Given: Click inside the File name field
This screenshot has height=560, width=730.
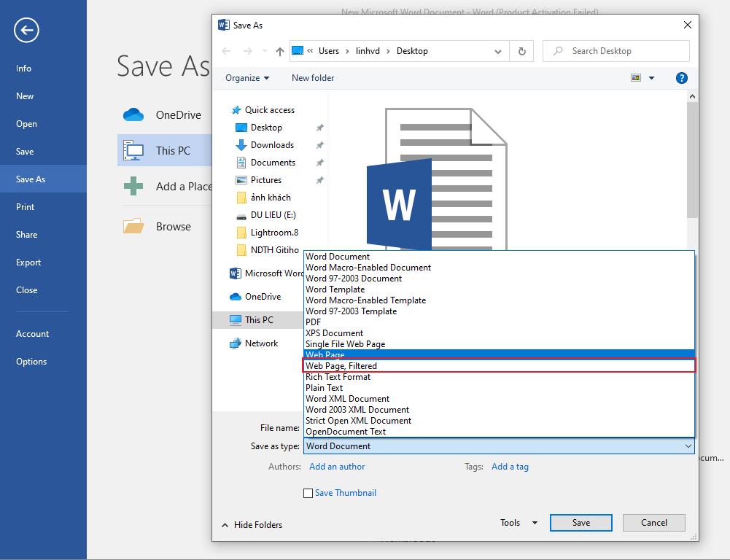Looking at the screenshot, I should coord(438,427).
